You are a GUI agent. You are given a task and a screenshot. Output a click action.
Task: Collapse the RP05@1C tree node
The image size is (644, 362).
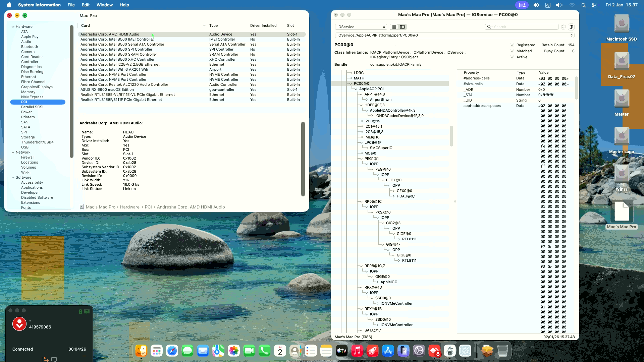tap(361, 201)
